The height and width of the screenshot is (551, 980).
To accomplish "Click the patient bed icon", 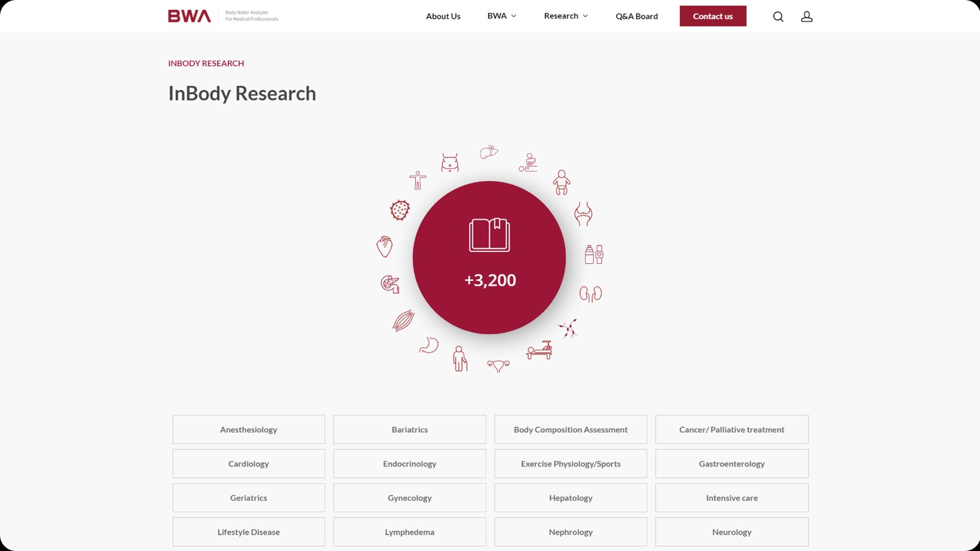I will click(x=539, y=350).
